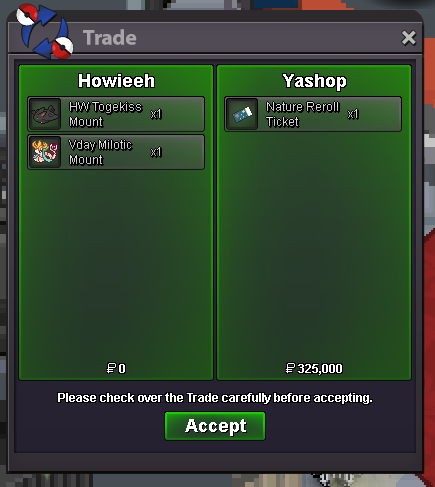Click the x1 quantity on HW Togekiss Mount
This screenshot has height=487, width=435.
point(156,114)
